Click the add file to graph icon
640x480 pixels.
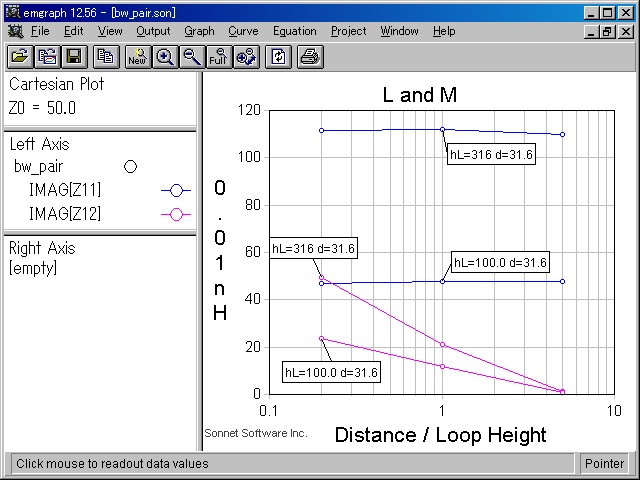coord(47,57)
